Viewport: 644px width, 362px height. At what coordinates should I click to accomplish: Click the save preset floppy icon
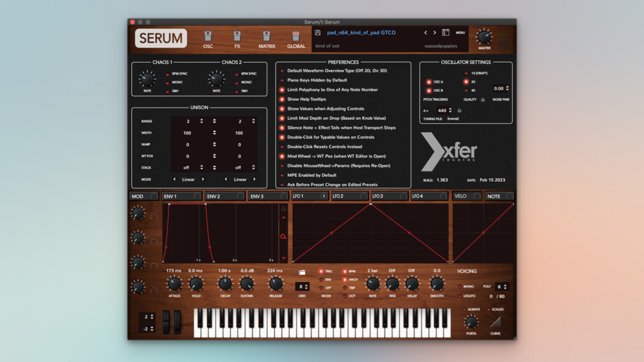317,33
